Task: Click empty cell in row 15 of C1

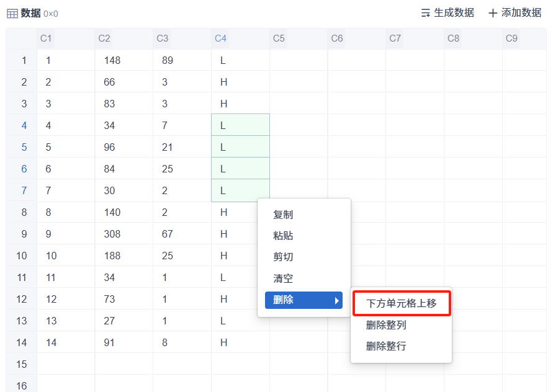Action: pos(66,364)
